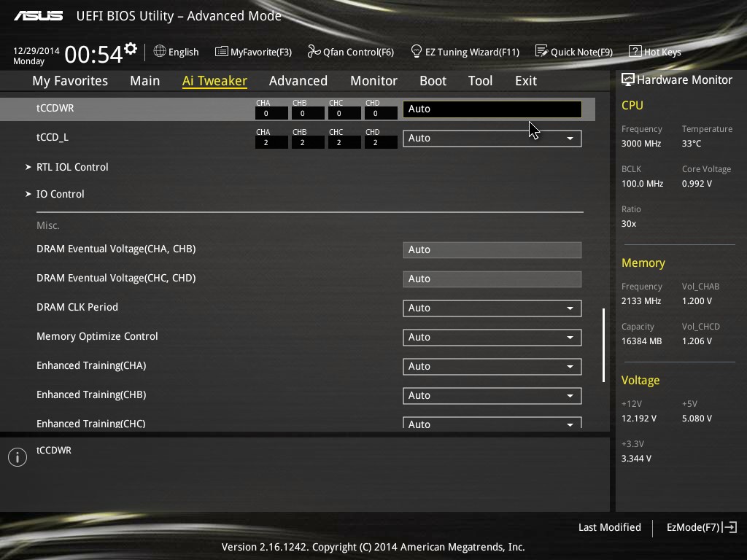Open the My Favorites tab
The width and height of the screenshot is (747, 560).
click(70, 81)
